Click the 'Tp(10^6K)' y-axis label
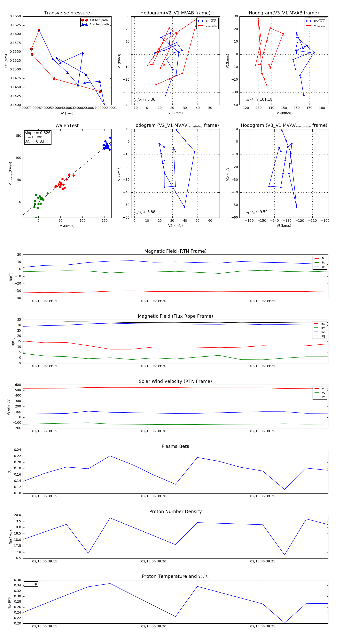This screenshot has height=644, width=351. click(10, 602)
